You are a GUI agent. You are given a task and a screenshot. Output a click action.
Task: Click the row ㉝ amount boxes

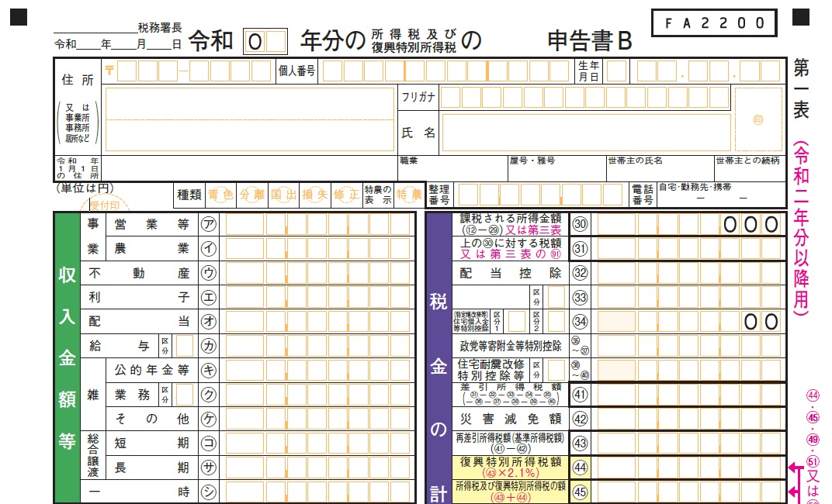pos(689,297)
